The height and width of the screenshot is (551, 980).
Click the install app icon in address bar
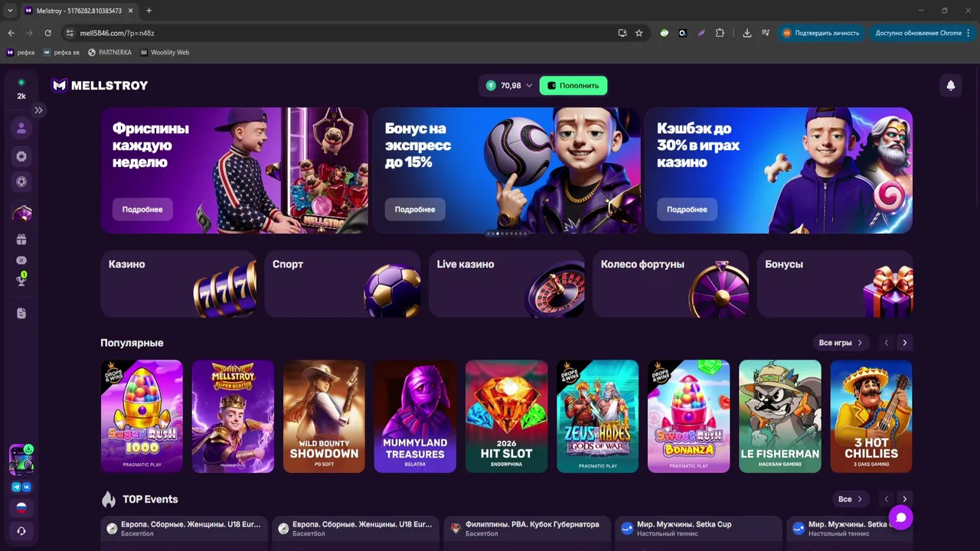(622, 33)
